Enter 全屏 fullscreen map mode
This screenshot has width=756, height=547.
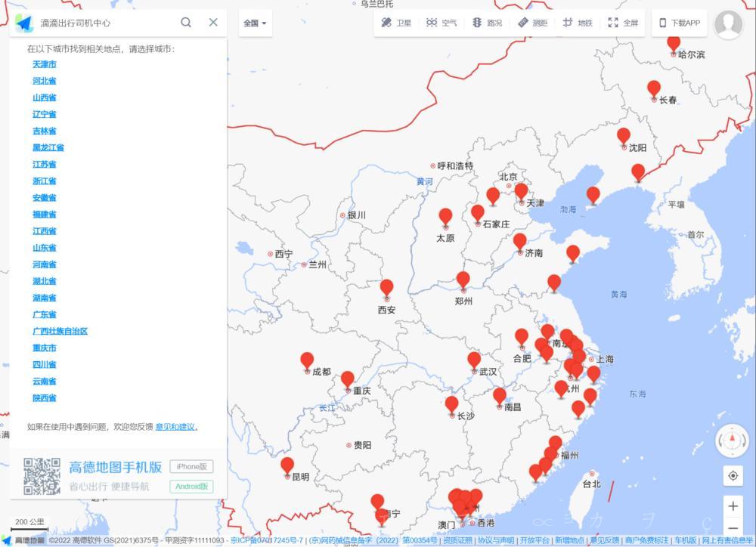pyautogui.click(x=624, y=23)
